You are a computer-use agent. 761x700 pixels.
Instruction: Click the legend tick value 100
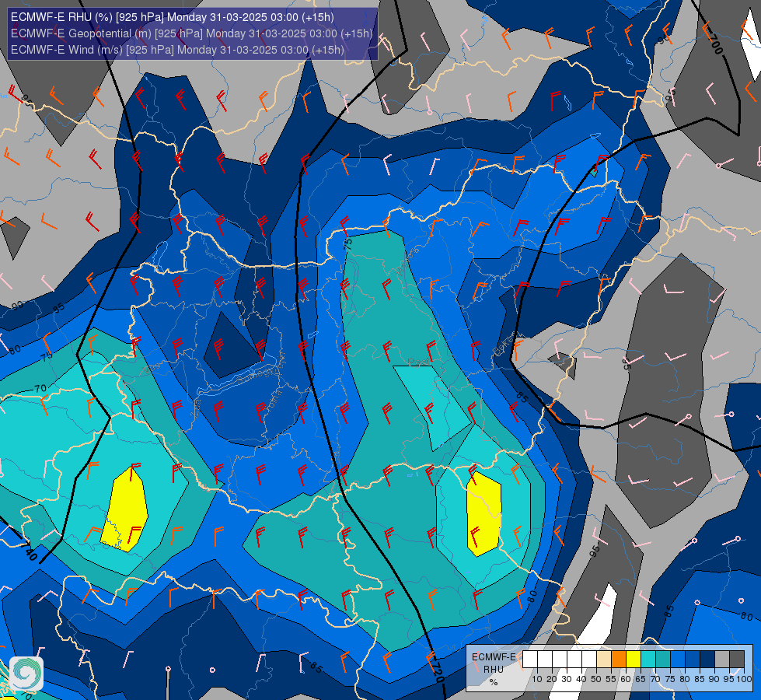pyautogui.click(x=745, y=679)
